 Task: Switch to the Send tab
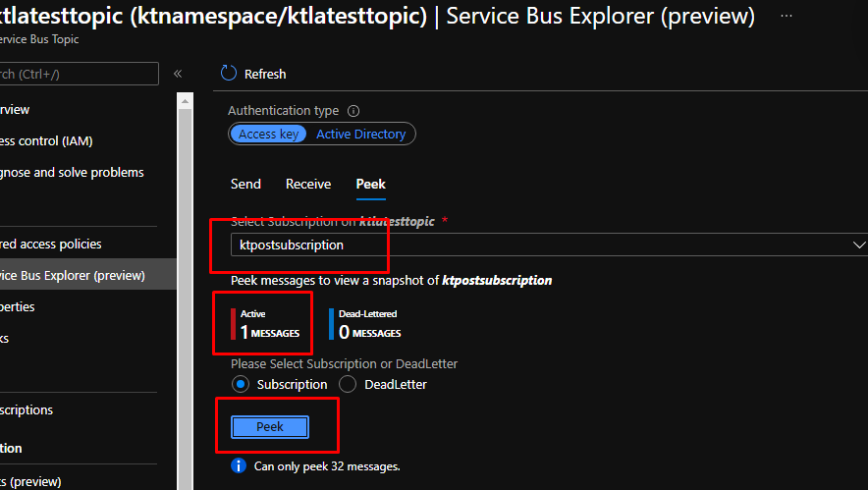tap(245, 184)
